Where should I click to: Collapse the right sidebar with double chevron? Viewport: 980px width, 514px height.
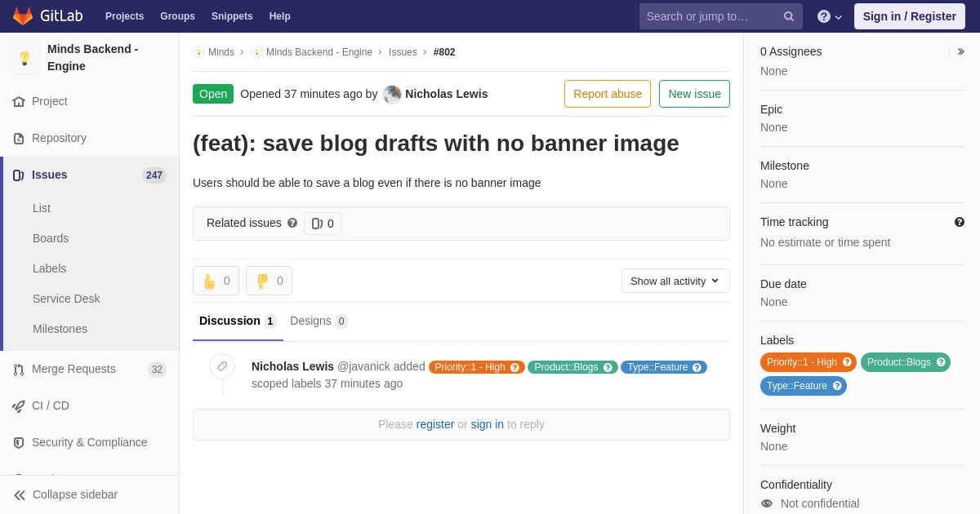pyautogui.click(x=960, y=51)
